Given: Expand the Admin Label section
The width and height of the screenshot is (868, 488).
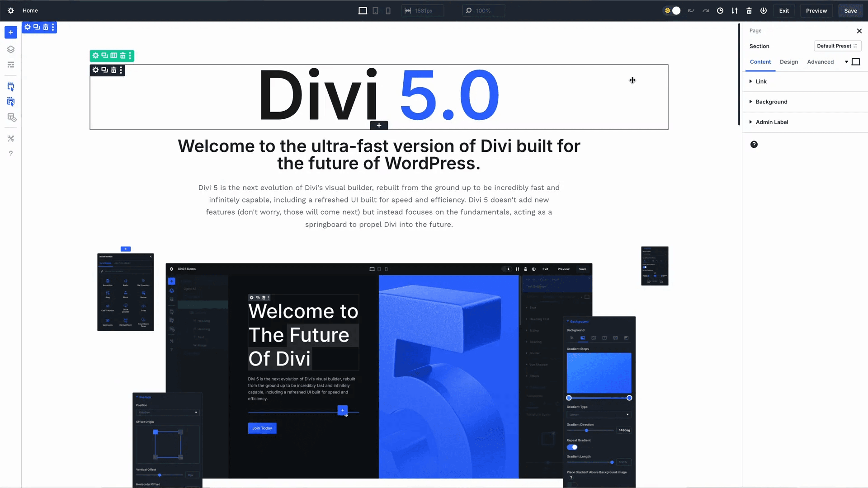Looking at the screenshot, I should 772,122.
